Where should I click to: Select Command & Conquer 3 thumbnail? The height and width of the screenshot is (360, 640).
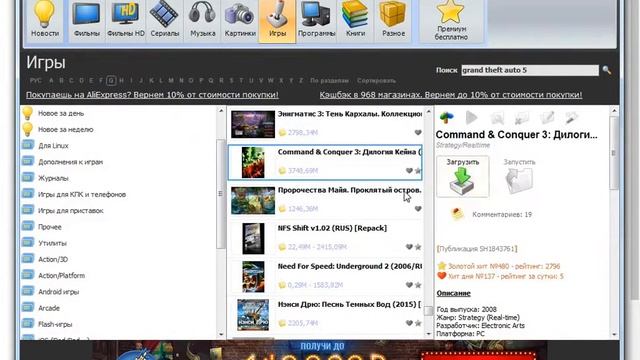tap(253, 162)
